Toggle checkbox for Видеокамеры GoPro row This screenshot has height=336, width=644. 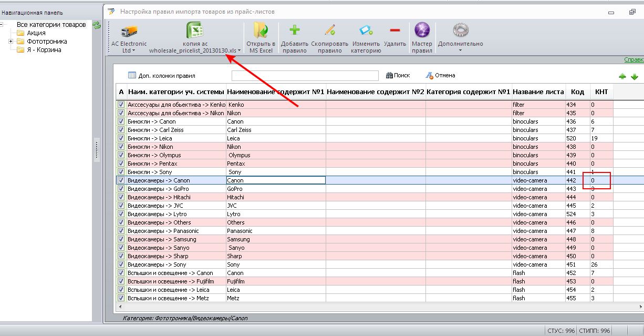121,189
